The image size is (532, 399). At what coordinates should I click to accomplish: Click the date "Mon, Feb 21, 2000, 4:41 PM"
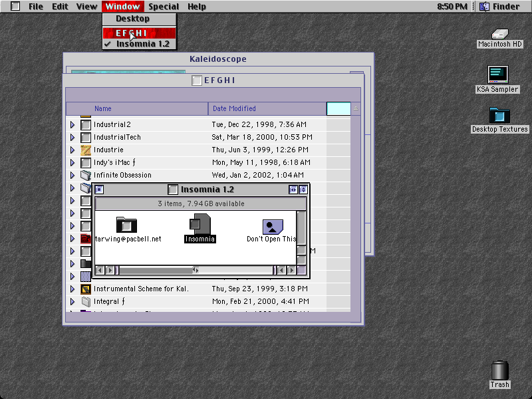click(x=261, y=301)
